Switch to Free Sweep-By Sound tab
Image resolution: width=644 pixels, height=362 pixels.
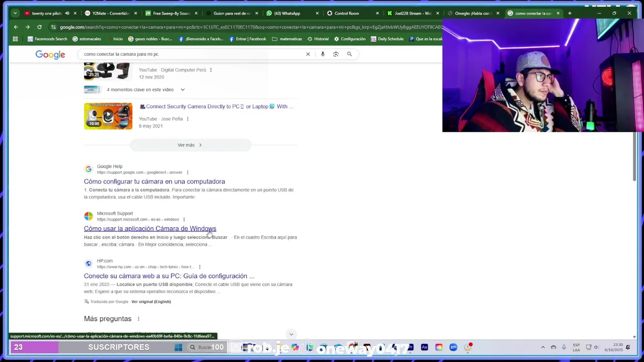[x=171, y=13]
